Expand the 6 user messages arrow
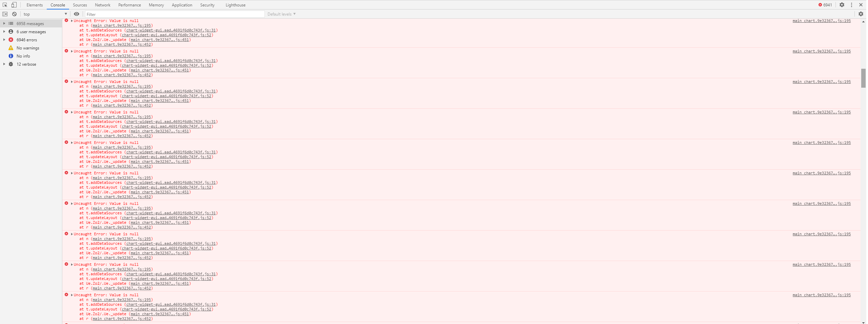 (4, 31)
